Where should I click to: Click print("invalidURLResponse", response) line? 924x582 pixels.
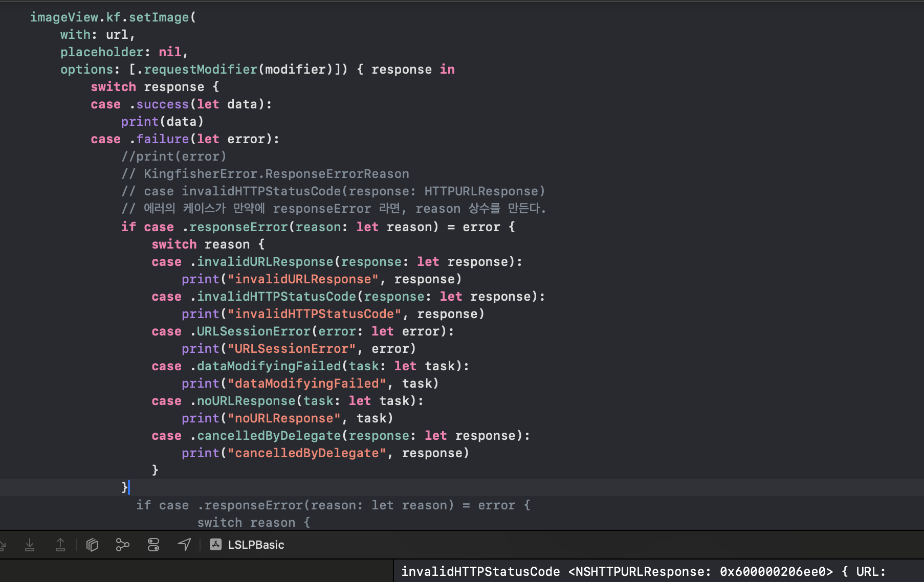322,279
